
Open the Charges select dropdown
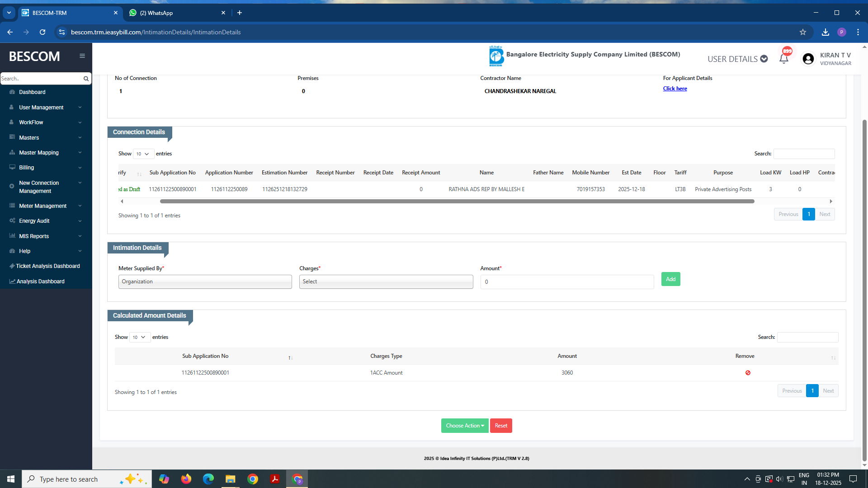click(386, 282)
